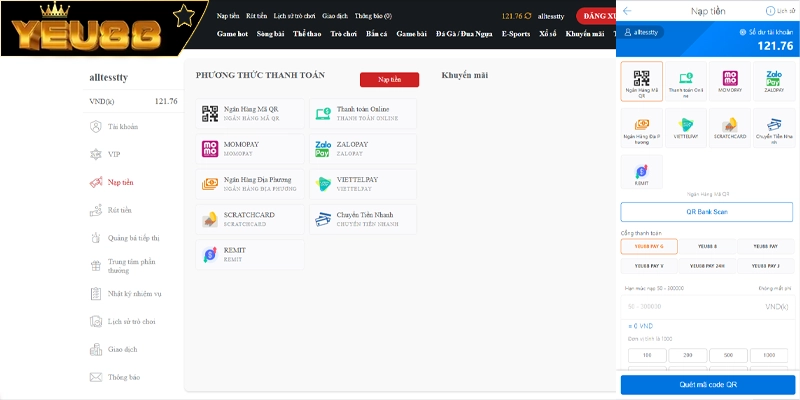Viewport: 800px width, 400px height.
Task: Open Trung tâm phần thưởng in sidebar
Action: [x=122, y=266]
